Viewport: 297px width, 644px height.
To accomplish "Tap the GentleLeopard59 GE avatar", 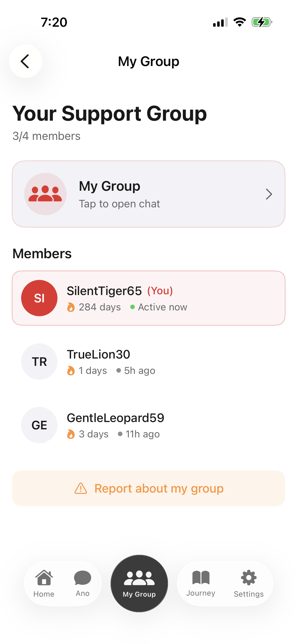I will [39, 425].
